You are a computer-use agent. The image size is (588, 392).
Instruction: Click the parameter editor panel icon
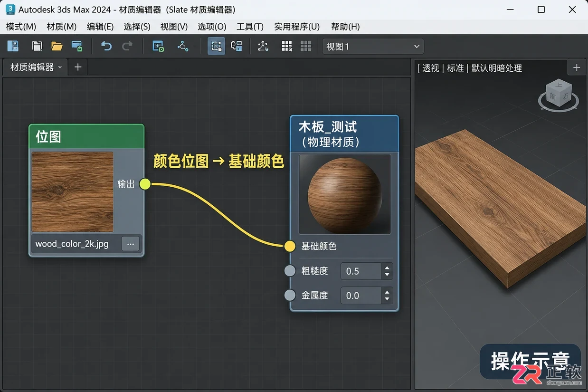point(237,46)
